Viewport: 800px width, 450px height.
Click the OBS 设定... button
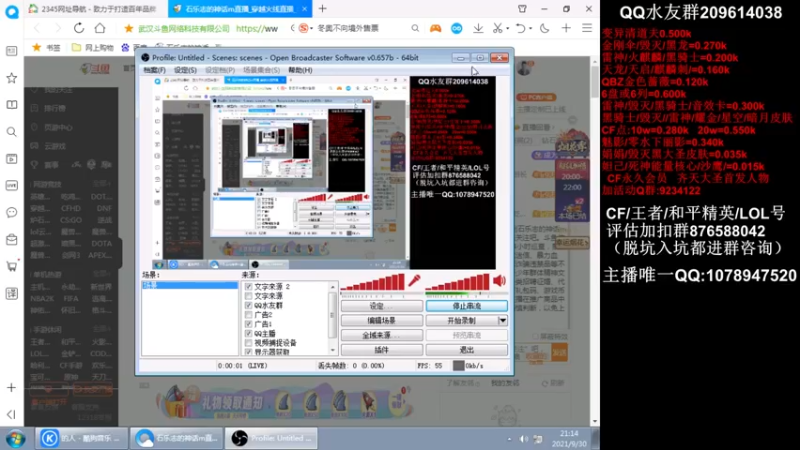tap(382, 306)
